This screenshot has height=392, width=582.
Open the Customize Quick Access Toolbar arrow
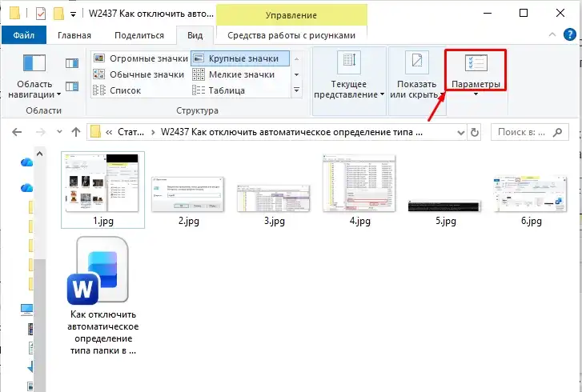pos(73,14)
